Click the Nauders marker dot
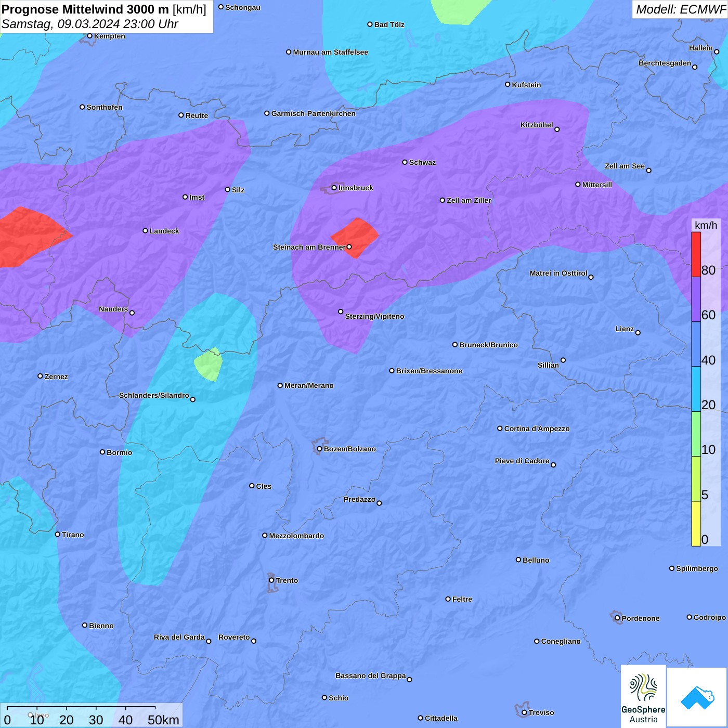The image size is (728, 728). click(x=132, y=313)
